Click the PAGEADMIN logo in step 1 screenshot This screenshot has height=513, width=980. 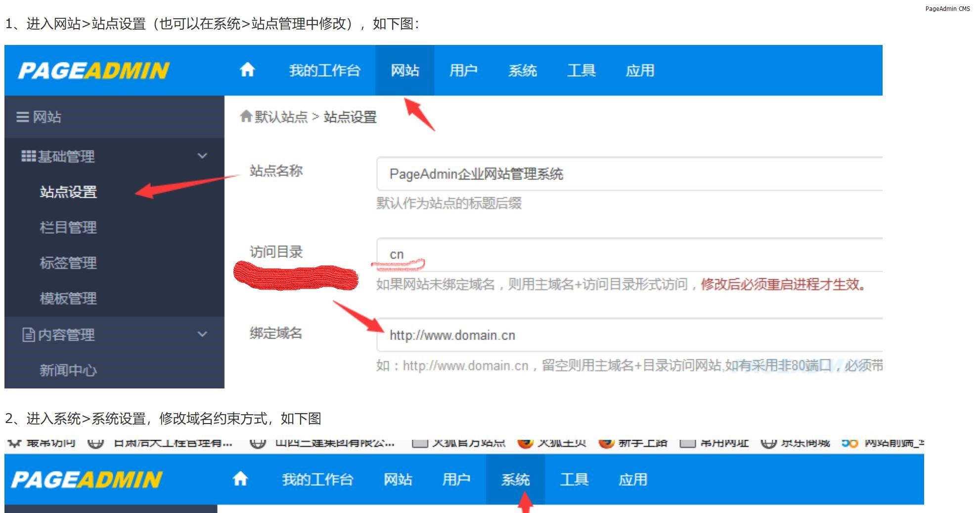tap(94, 71)
